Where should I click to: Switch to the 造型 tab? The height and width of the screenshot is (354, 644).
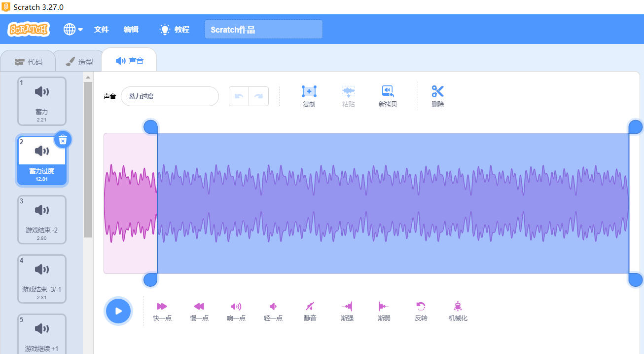79,62
